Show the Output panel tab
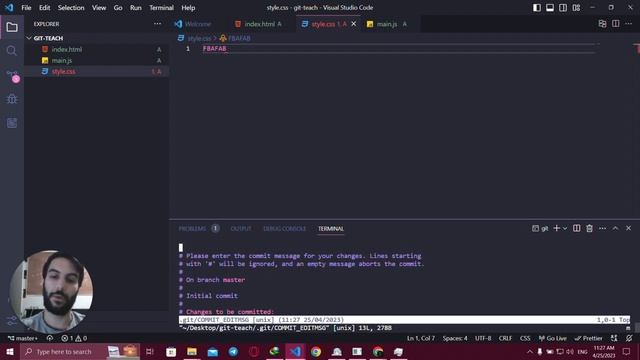This screenshot has height=360, width=640. (x=241, y=229)
